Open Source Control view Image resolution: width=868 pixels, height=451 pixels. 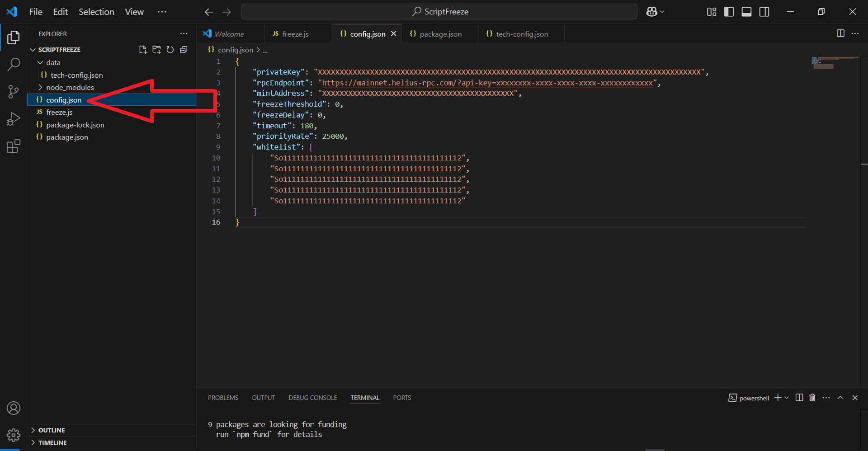(14, 92)
